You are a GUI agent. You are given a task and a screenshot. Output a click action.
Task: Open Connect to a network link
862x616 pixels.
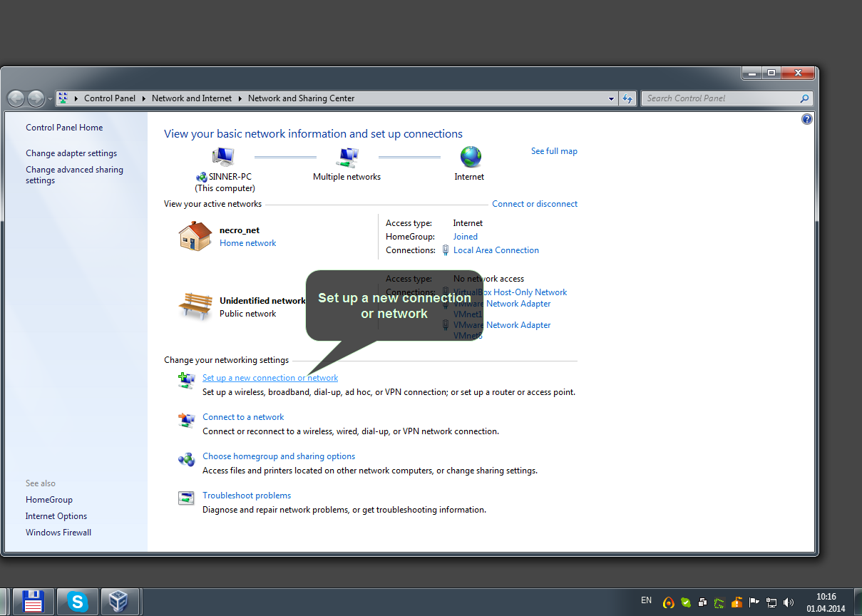(x=243, y=417)
